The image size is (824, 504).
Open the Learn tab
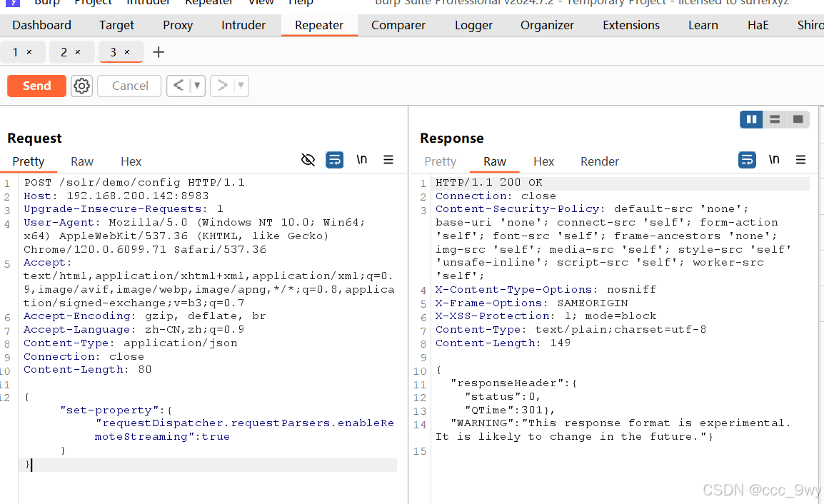[x=703, y=25]
